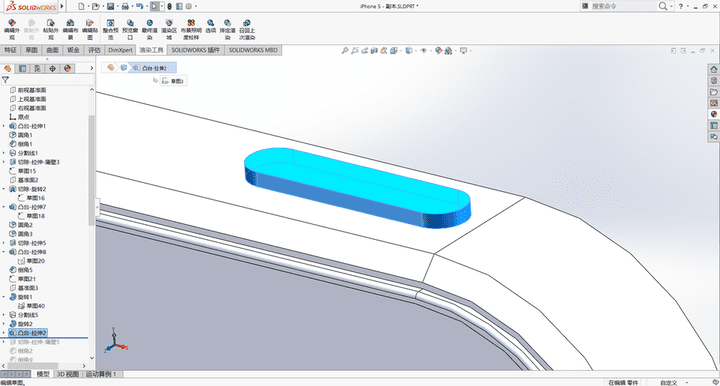Click 预览窗口 preview window tool
The width and height of the screenshot is (720, 386).
[130, 29]
